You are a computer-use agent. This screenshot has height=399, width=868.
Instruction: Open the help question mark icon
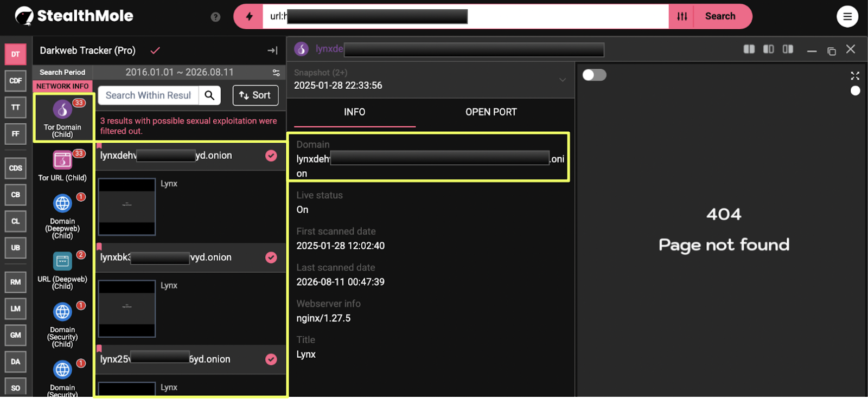click(215, 17)
